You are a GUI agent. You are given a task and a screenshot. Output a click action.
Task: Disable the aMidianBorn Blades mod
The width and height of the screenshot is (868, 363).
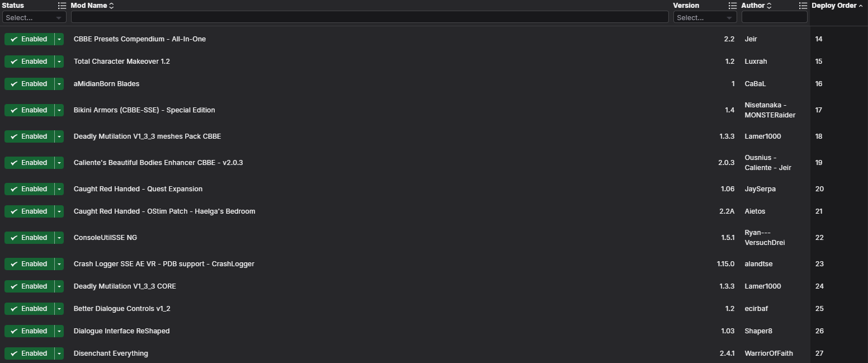tap(29, 84)
